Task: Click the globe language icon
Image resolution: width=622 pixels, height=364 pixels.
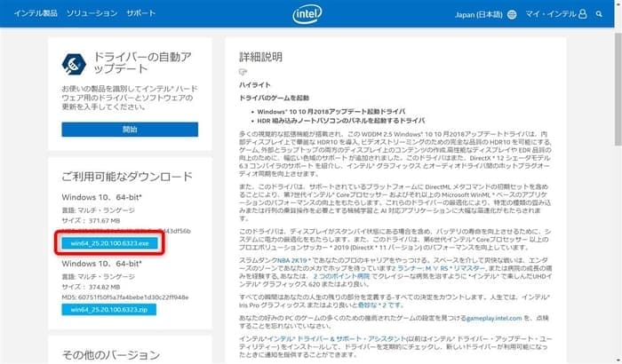Action: click(512, 15)
